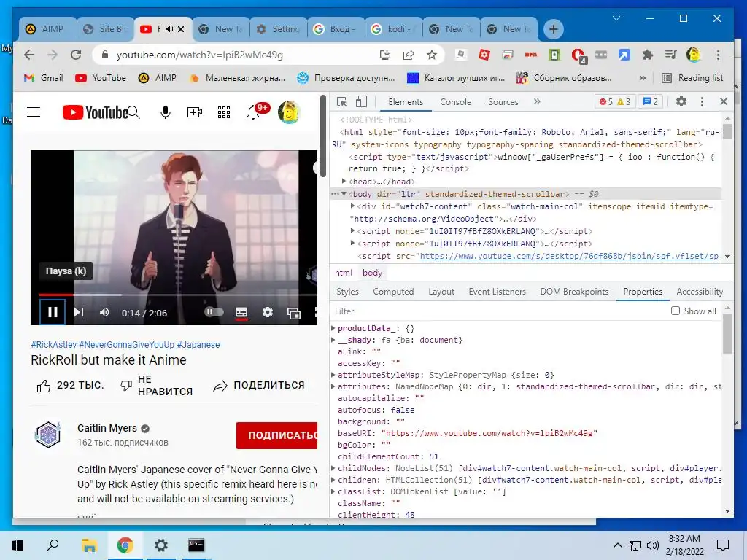Open the Caitlin Myers channel name link
The width and height of the screenshot is (747, 560).
107,428
